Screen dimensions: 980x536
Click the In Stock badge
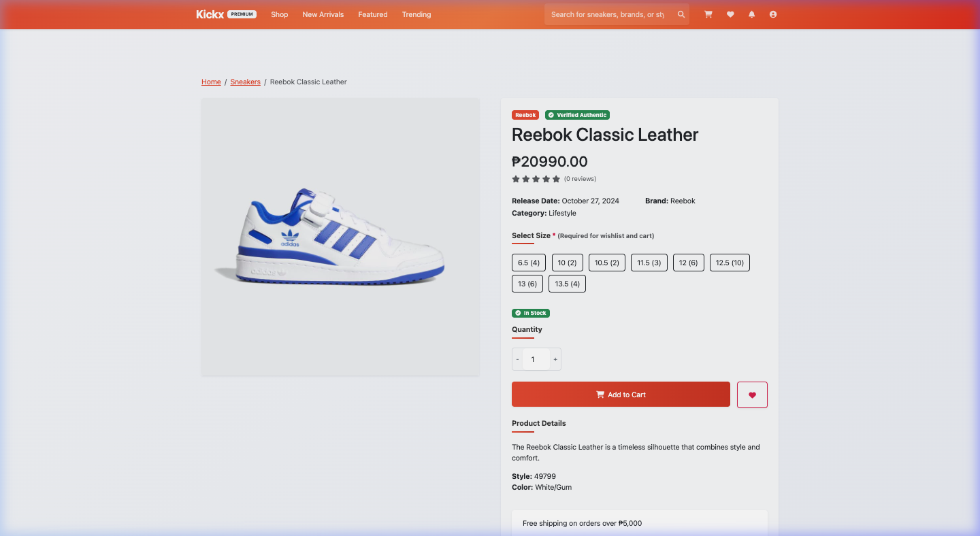coord(531,313)
